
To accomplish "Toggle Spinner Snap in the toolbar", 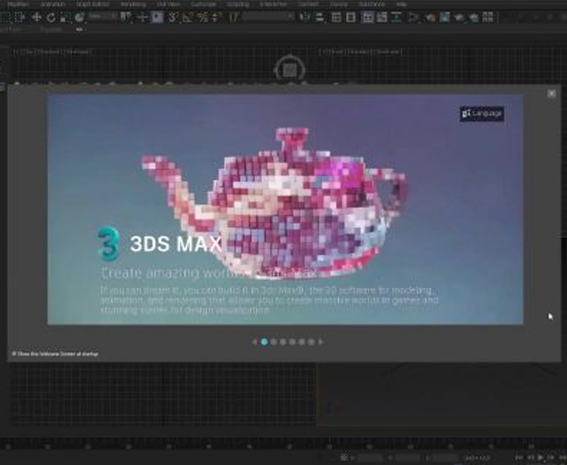I will [x=218, y=17].
